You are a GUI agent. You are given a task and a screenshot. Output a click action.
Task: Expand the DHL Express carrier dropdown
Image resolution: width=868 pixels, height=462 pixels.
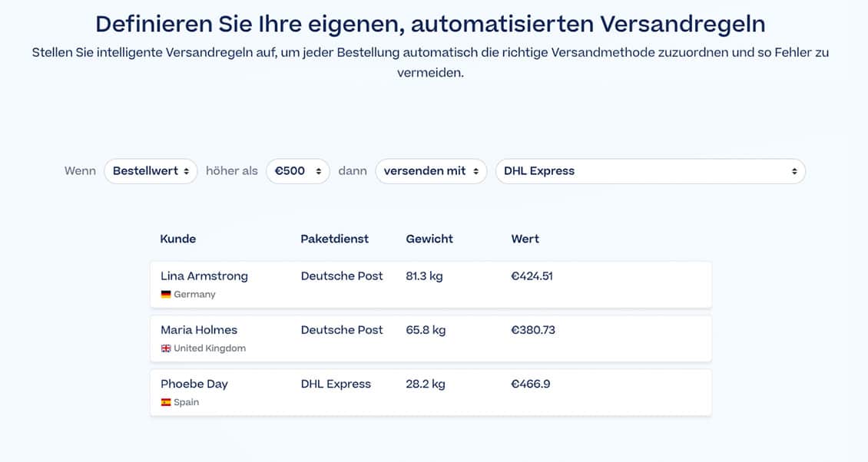650,171
